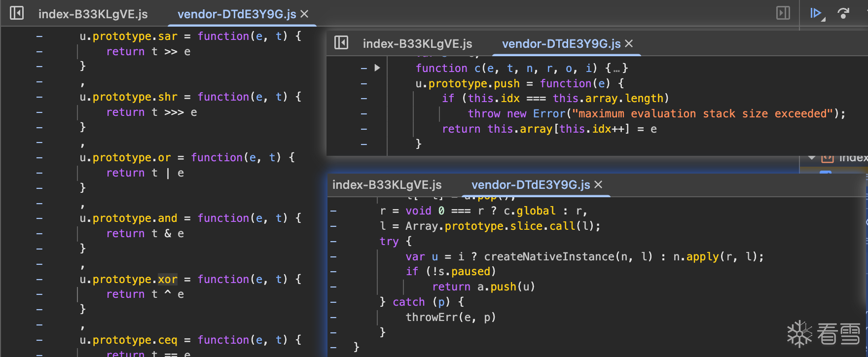Screen dimensions: 868x357
Task: Set breakpoint beside u.prototype.push line
Action: coord(364,84)
